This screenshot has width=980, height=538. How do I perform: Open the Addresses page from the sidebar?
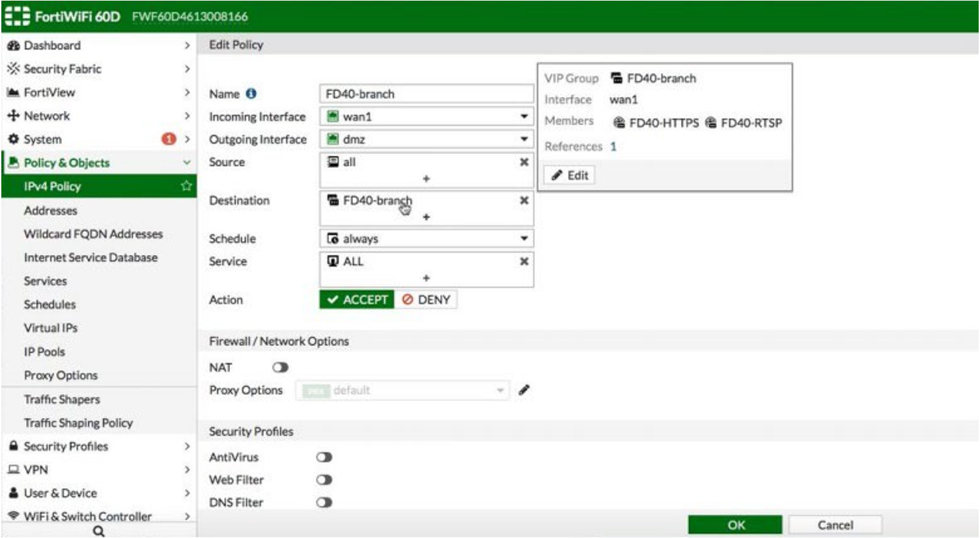click(51, 210)
